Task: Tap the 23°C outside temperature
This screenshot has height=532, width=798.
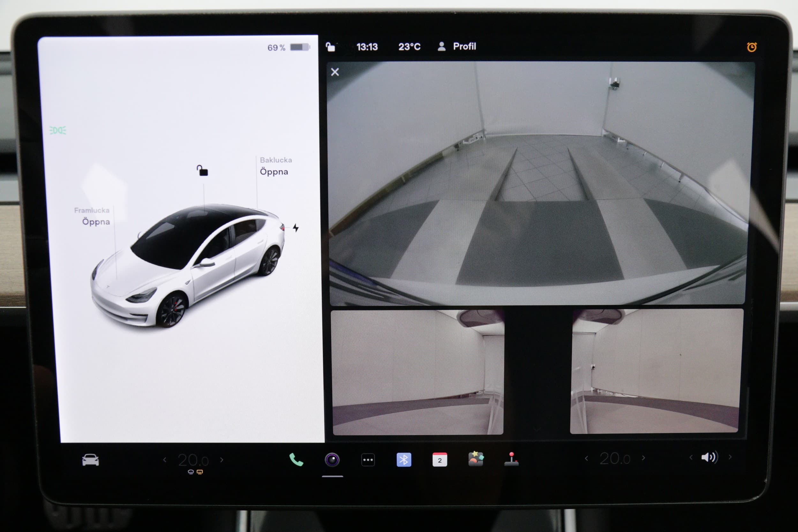Action: (409, 47)
